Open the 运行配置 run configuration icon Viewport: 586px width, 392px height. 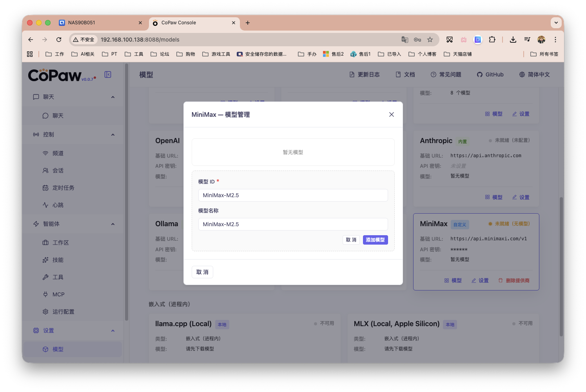(46, 311)
